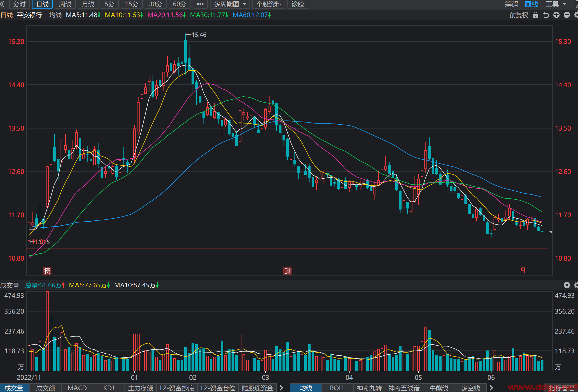
Task: Click the unlock padlock icon
Action: coord(535,15)
